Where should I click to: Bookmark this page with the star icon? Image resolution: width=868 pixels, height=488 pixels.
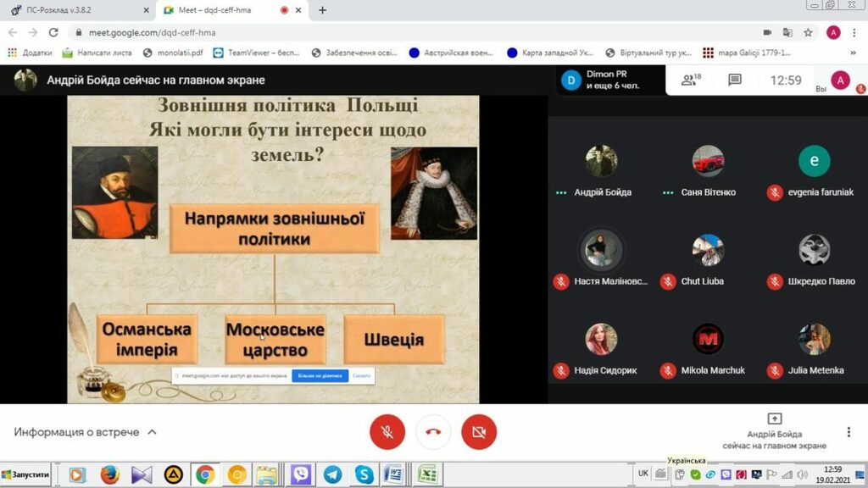[x=808, y=32]
